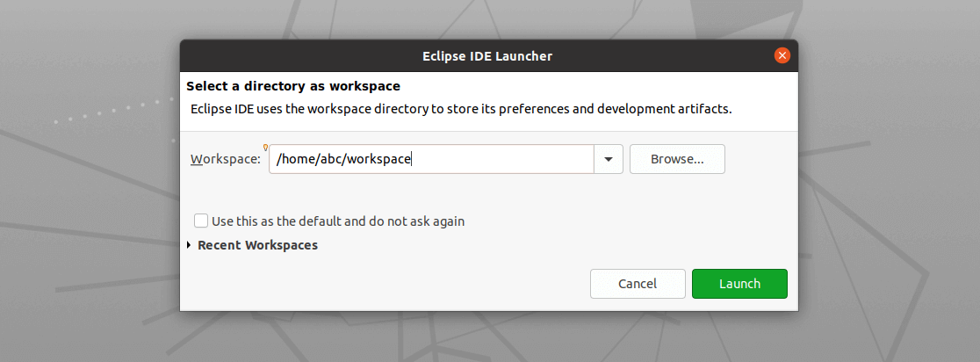Place cursor after 'workspace' in the path
980x362 pixels.
[412, 159]
